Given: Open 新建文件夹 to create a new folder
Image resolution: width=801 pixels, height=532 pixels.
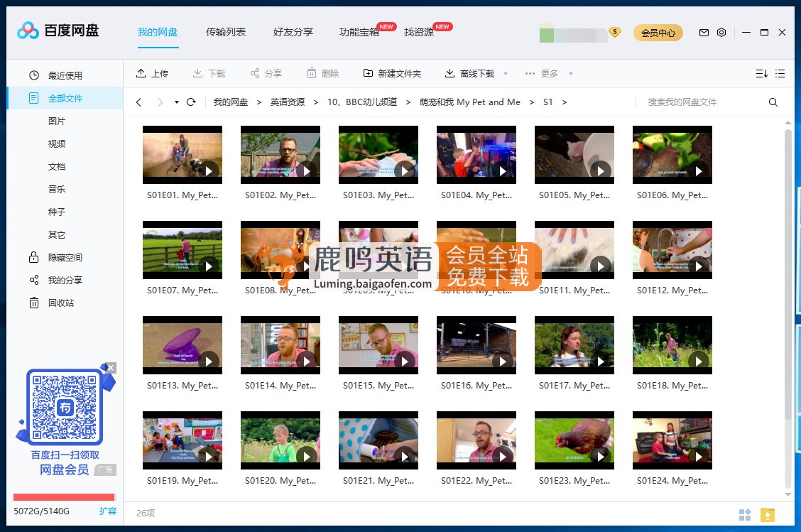Looking at the screenshot, I should pos(369,72).
